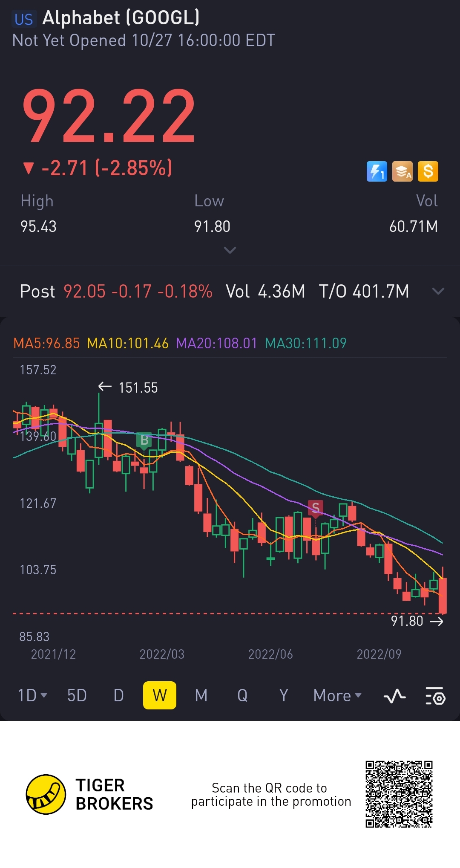Tap the orange stacked coins icon
This screenshot has height=868, width=460.
(402, 171)
